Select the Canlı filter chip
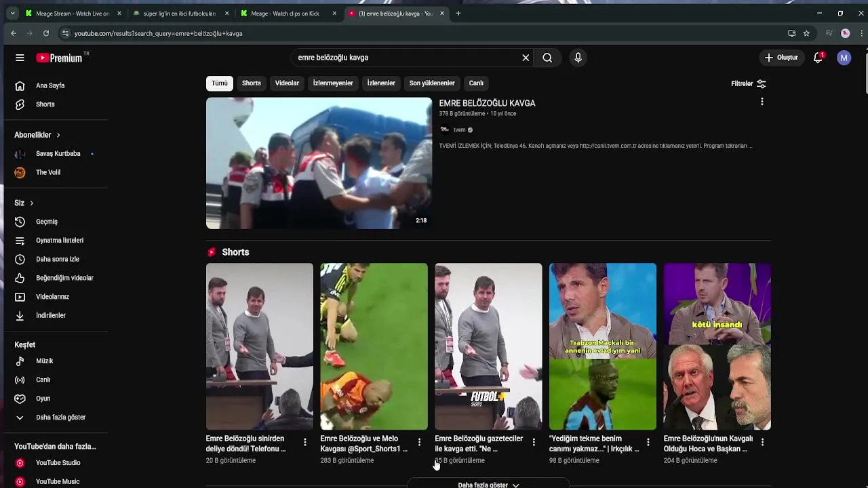This screenshot has width=868, height=488. (x=476, y=83)
